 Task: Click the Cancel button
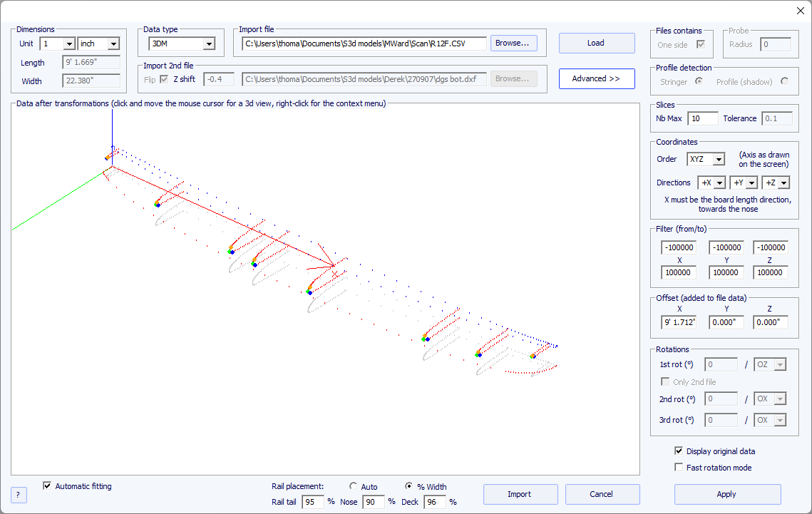click(x=601, y=494)
